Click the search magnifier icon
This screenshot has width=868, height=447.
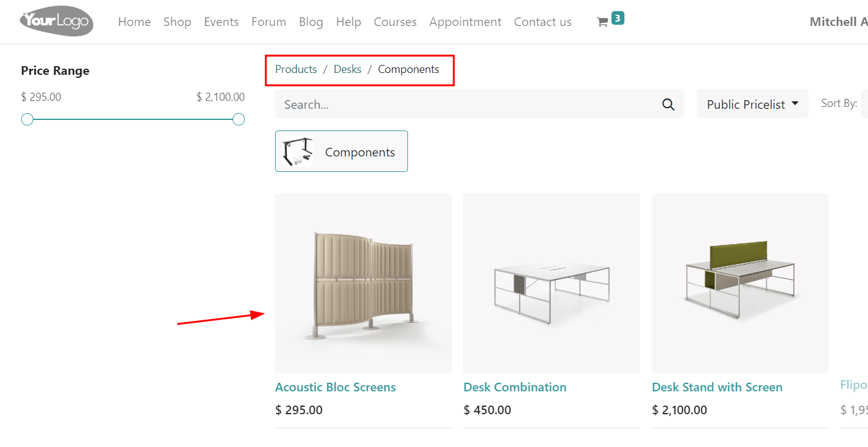pos(668,104)
